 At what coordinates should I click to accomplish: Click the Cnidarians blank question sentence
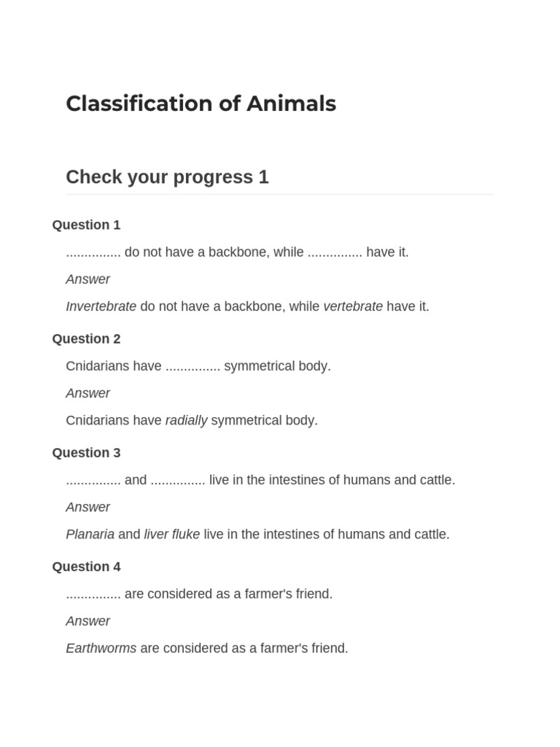(x=198, y=366)
